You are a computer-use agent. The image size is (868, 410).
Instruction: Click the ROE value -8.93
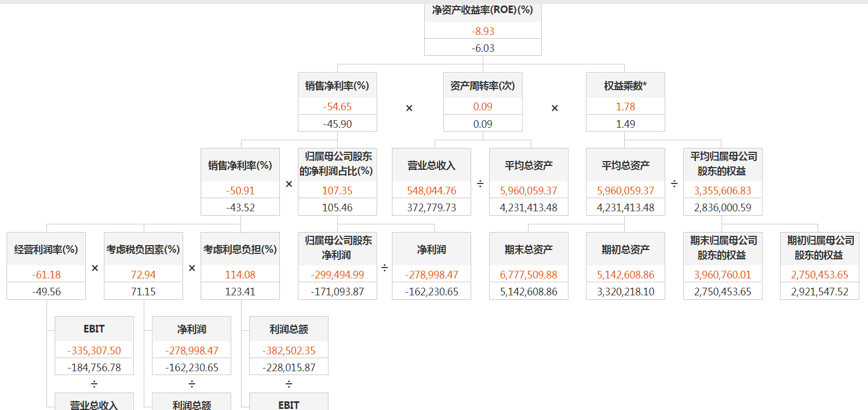click(x=483, y=31)
